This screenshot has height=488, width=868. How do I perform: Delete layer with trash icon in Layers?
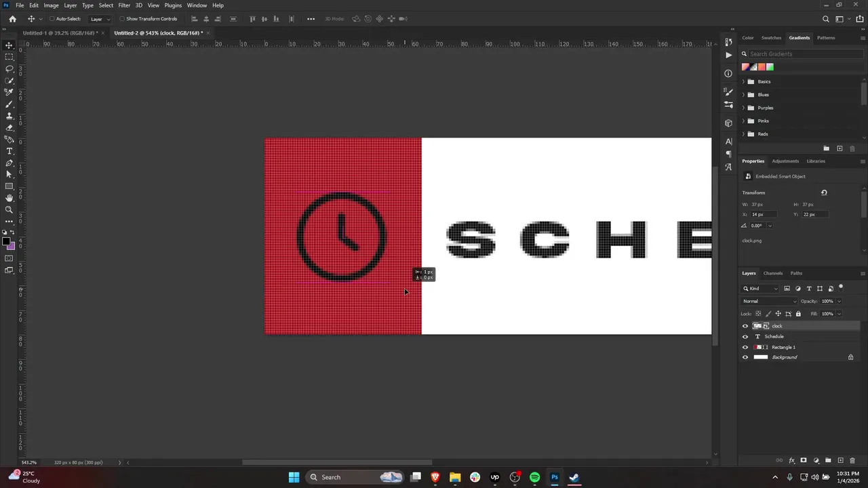pyautogui.click(x=852, y=461)
